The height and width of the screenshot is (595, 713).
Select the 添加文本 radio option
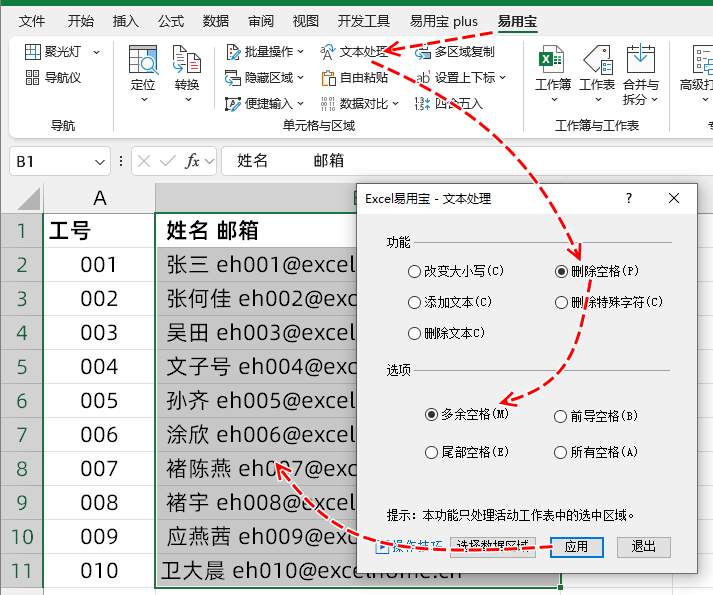click(414, 303)
